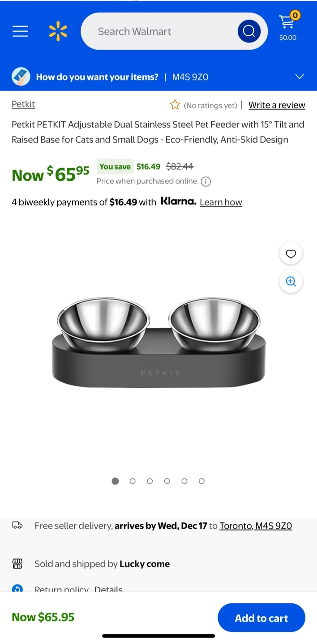317x644 pixels.
Task: Expand the 'How do you want your items?' chevron
Action: click(300, 76)
